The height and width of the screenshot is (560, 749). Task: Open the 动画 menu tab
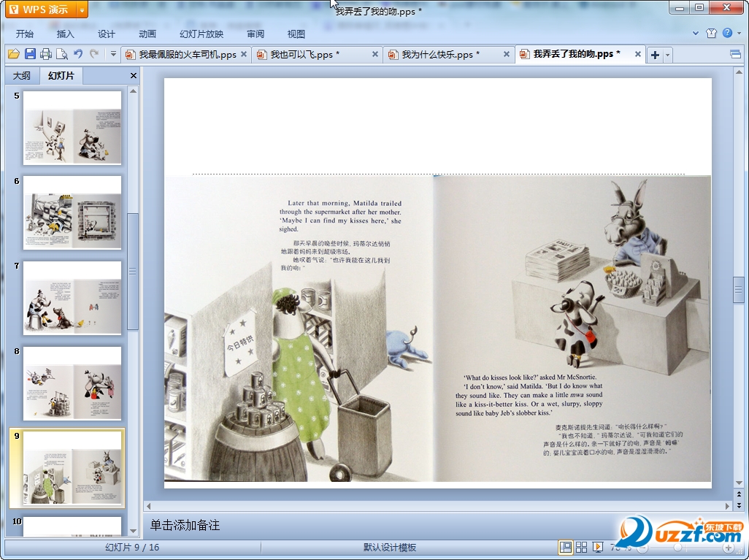147,34
